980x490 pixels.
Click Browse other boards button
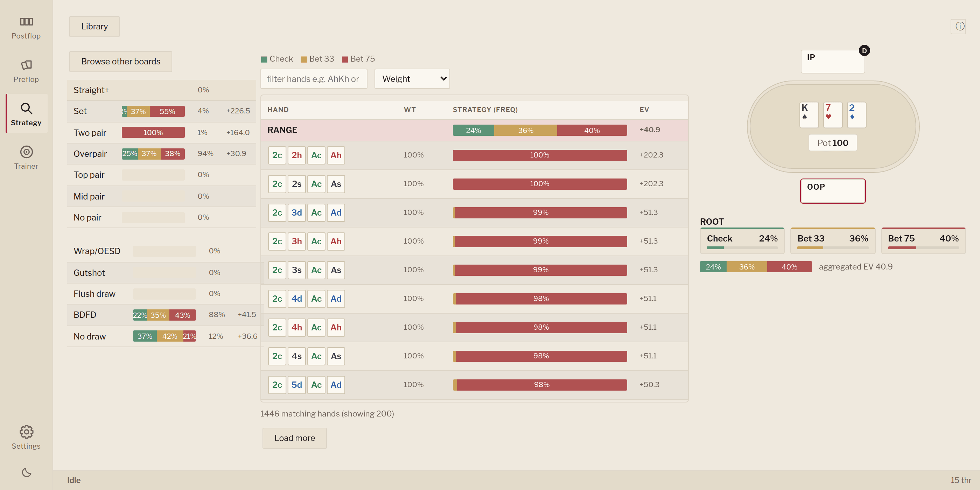pos(121,61)
